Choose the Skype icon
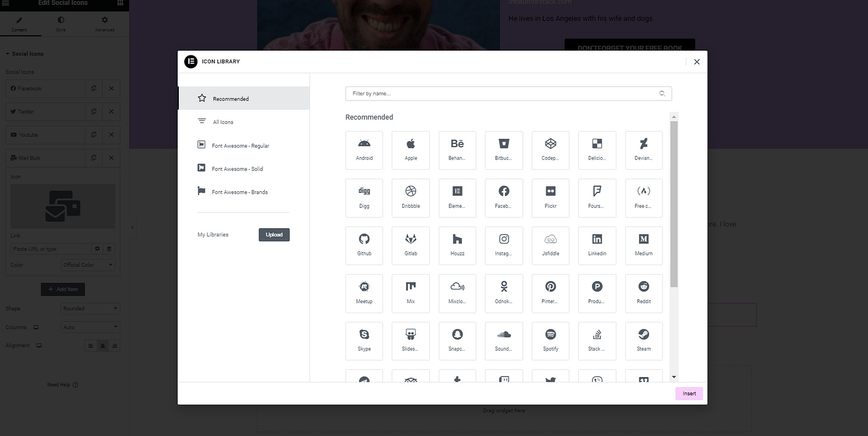The image size is (868, 436). [364, 341]
